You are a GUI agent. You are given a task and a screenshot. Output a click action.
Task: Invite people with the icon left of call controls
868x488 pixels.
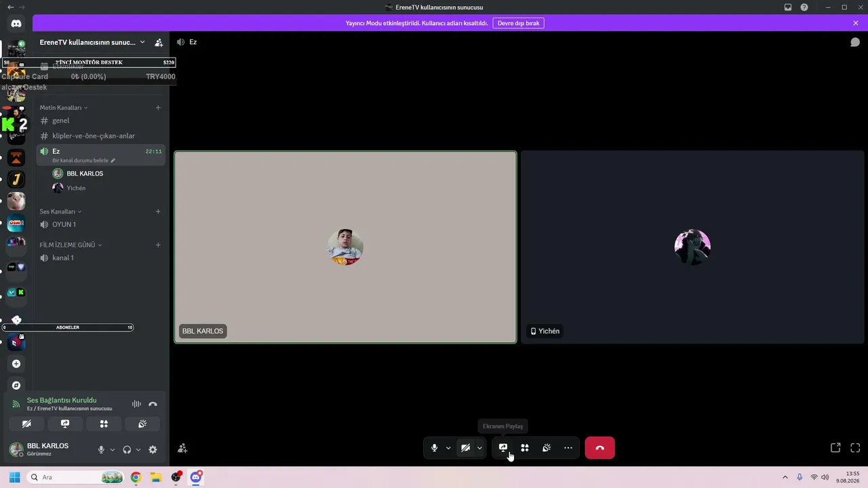[182, 448]
